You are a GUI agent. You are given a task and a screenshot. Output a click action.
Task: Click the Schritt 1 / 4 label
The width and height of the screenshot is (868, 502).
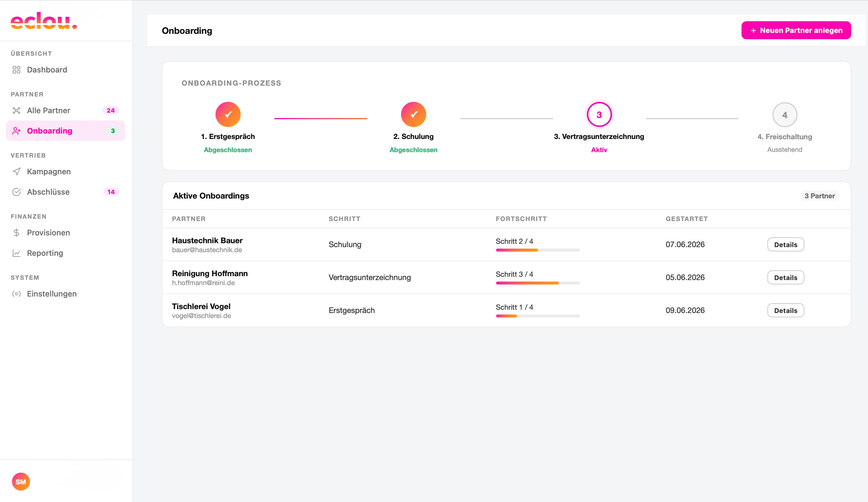[514, 307]
